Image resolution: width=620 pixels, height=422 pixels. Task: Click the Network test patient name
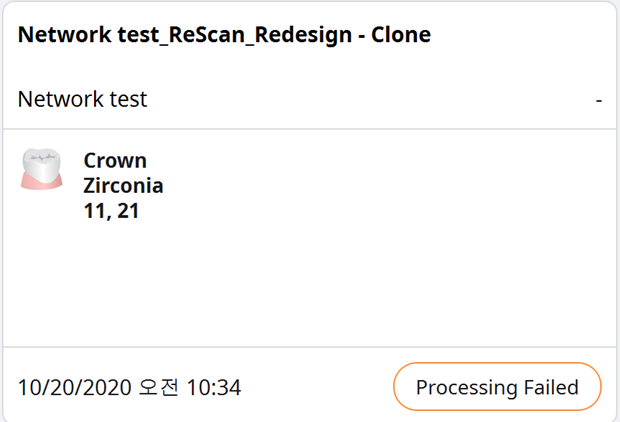tap(82, 99)
